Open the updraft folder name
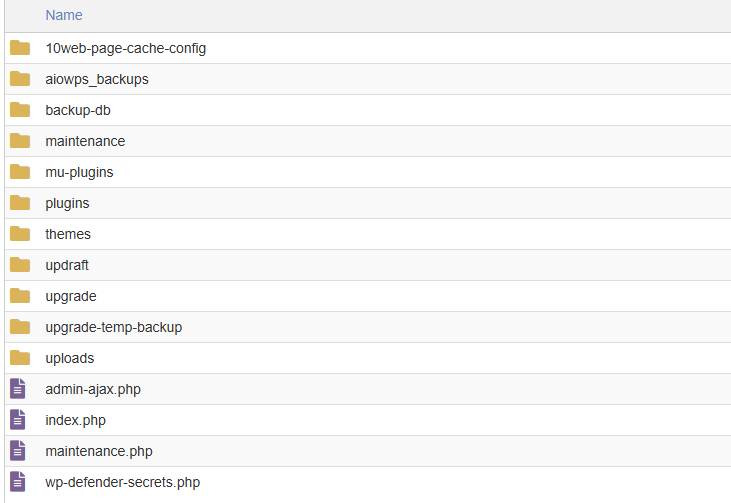 pos(67,265)
